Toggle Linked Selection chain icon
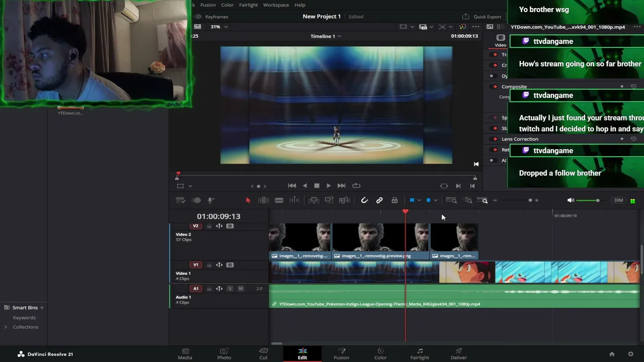This screenshot has height=362, width=644. click(x=379, y=200)
